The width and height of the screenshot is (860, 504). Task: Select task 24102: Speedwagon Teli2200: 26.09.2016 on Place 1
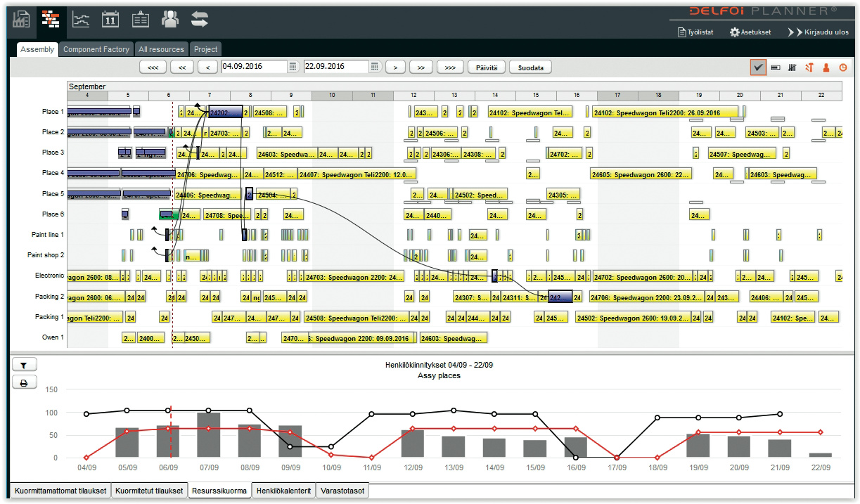[665, 112]
